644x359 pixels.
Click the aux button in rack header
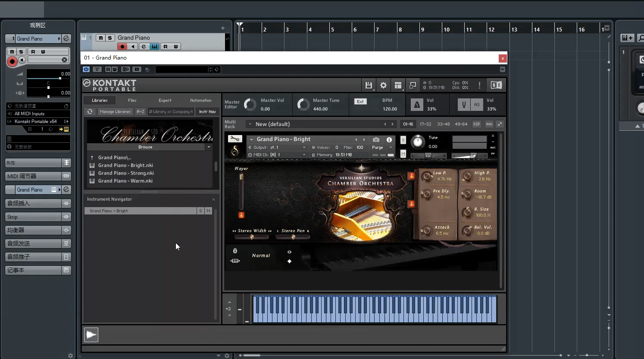[489, 124]
